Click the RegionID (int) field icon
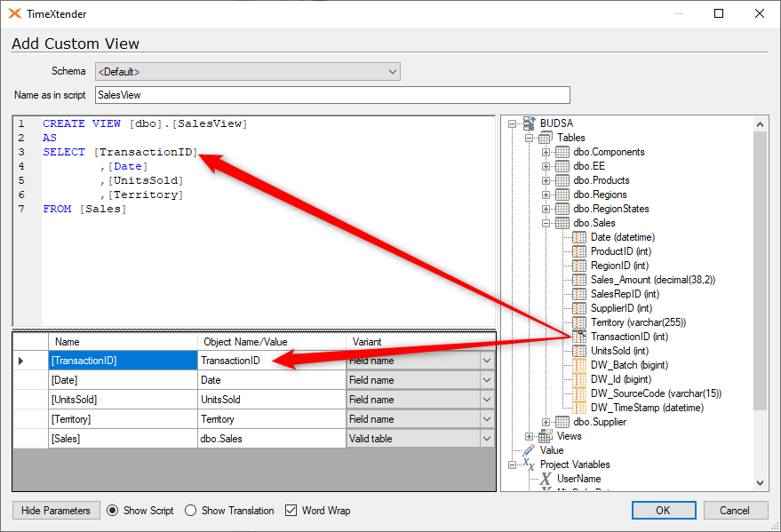 579,266
